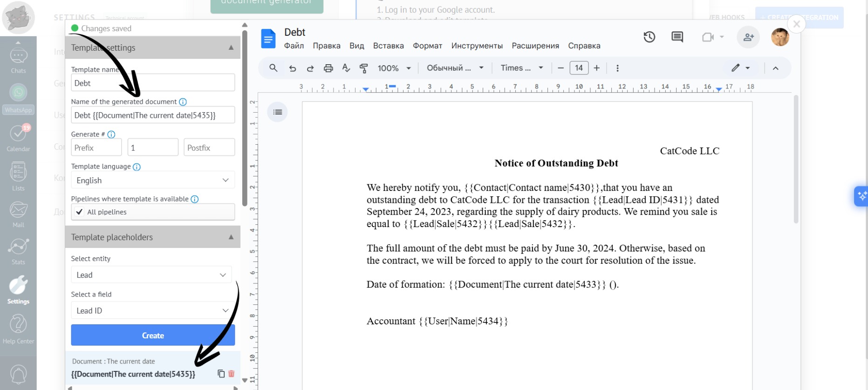This screenshot has height=390, width=868.
Task: Show document outline icon
Action: (278, 112)
